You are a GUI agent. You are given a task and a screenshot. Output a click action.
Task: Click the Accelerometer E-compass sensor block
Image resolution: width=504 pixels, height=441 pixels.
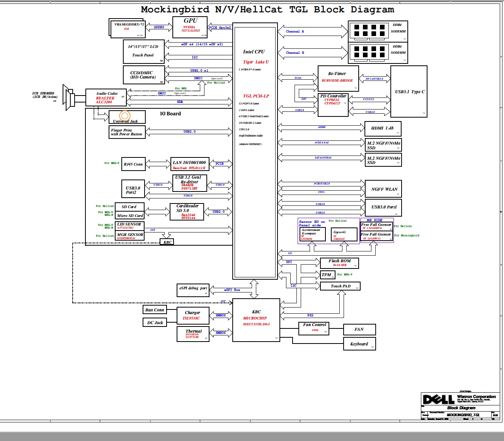point(313,234)
